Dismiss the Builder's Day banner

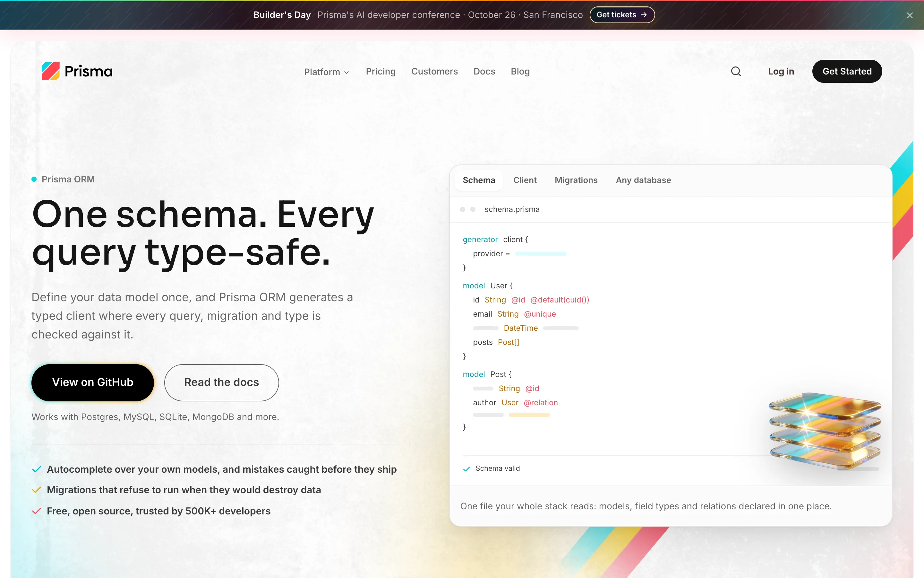910,15
